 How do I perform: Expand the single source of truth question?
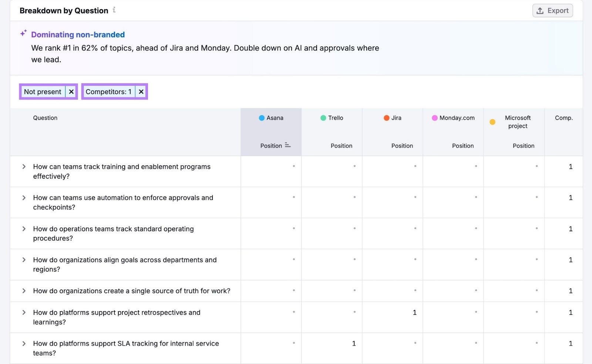click(x=23, y=291)
